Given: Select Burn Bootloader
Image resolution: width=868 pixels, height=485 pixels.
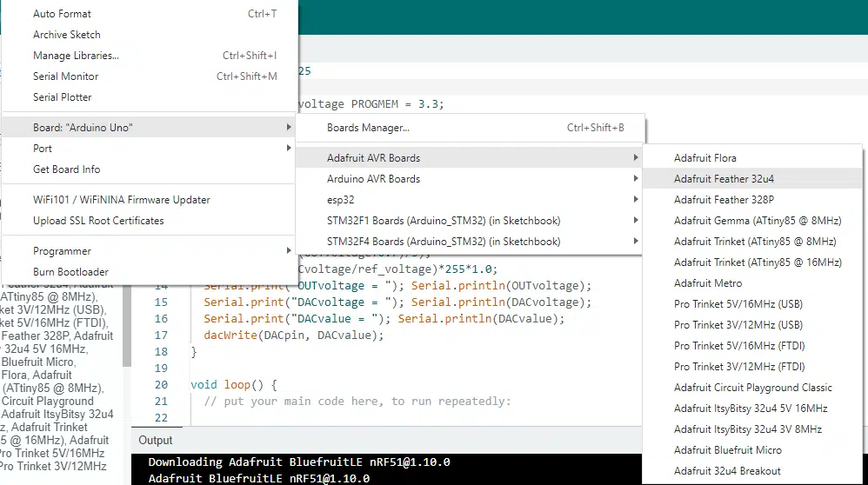Looking at the screenshot, I should tap(149, 272).
